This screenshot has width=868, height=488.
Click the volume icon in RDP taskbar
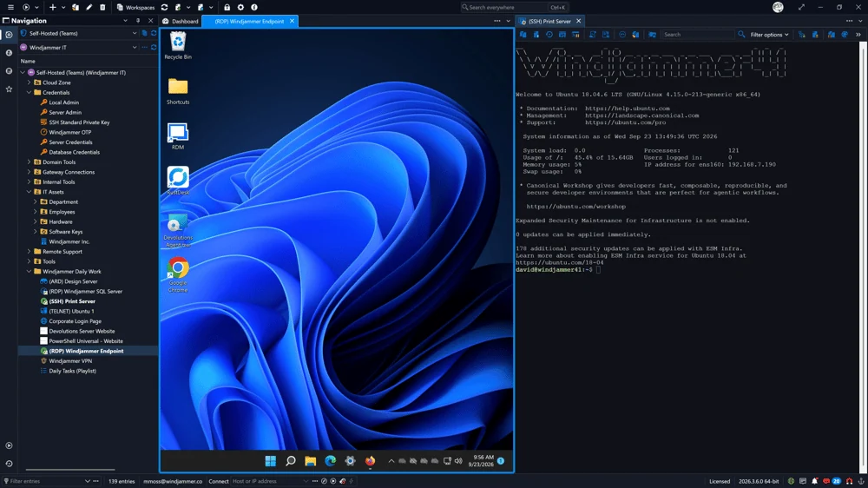coord(458,461)
